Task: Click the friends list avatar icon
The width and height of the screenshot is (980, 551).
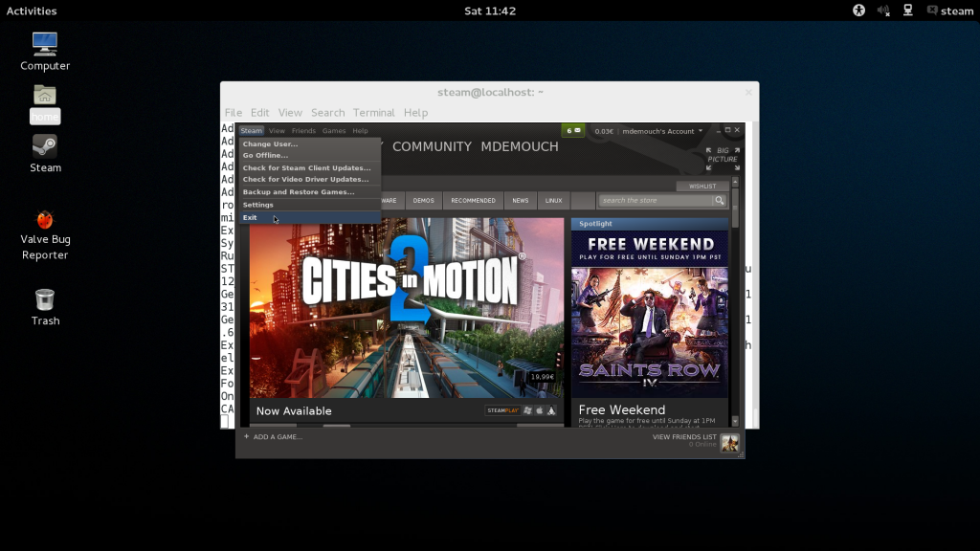Action: tap(729, 442)
